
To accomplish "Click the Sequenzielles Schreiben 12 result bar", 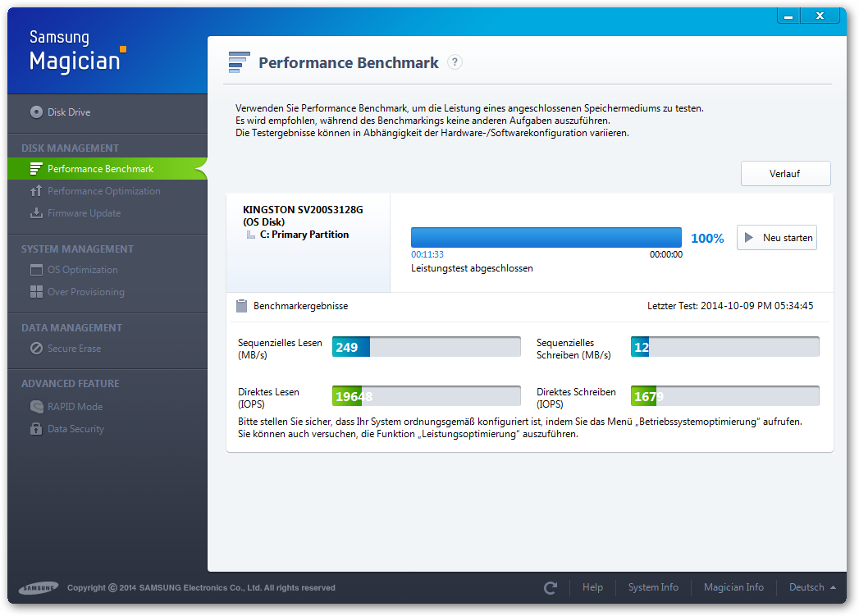I will [724, 347].
